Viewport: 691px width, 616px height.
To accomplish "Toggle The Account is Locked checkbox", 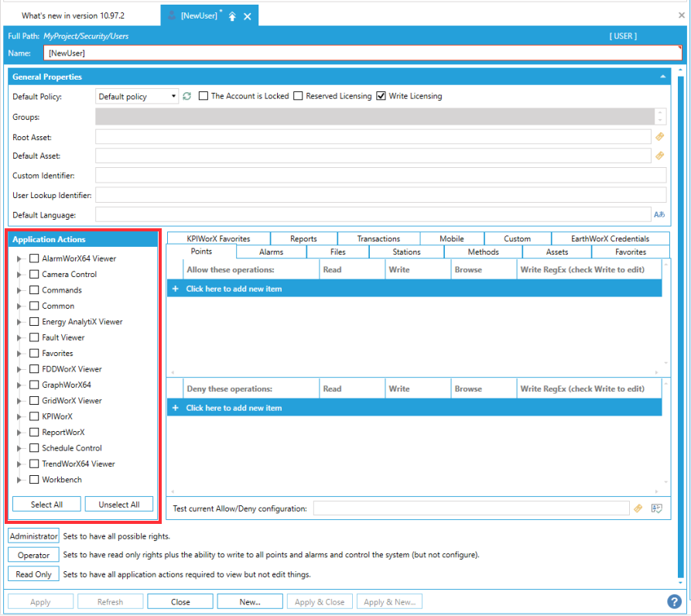I will [204, 96].
